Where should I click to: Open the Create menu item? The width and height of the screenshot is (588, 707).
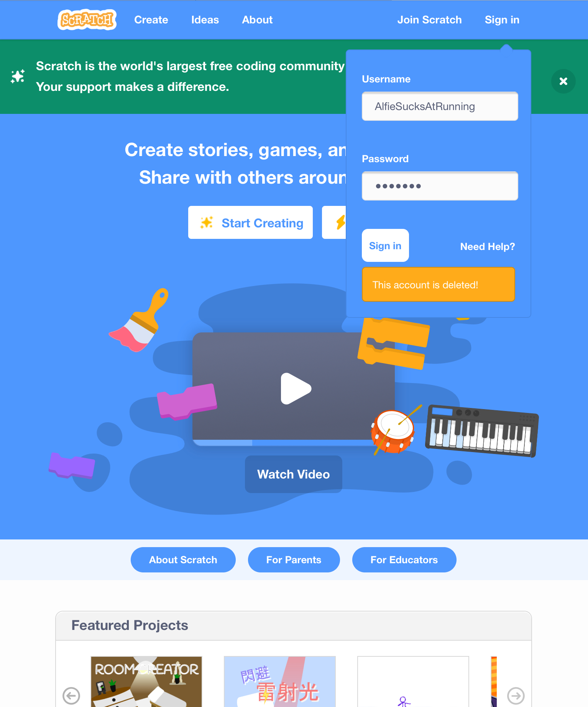(151, 20)
